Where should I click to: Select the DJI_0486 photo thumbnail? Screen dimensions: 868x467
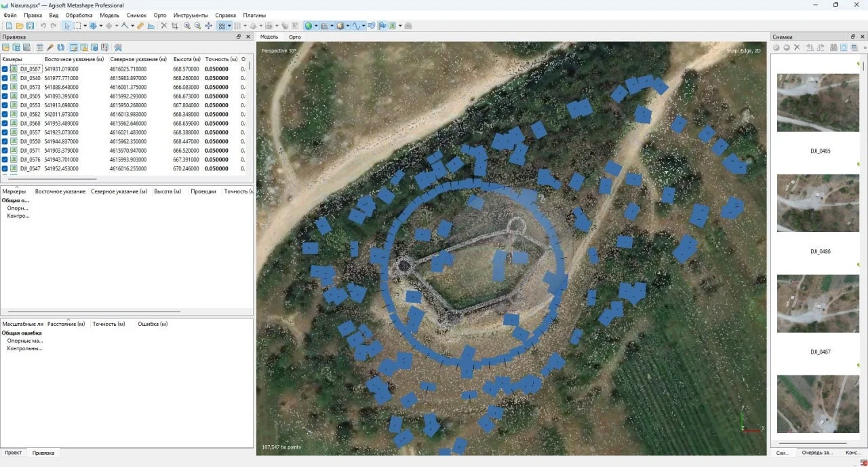point(817,203)
